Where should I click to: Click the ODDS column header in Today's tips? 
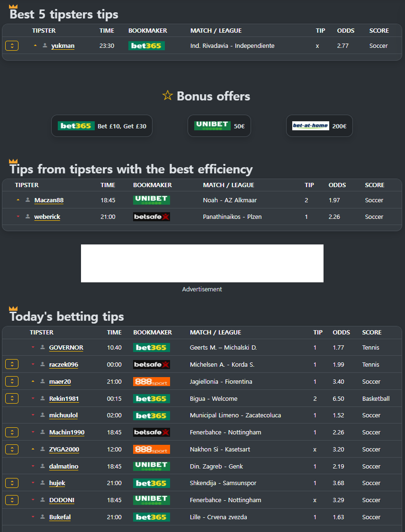341,332
